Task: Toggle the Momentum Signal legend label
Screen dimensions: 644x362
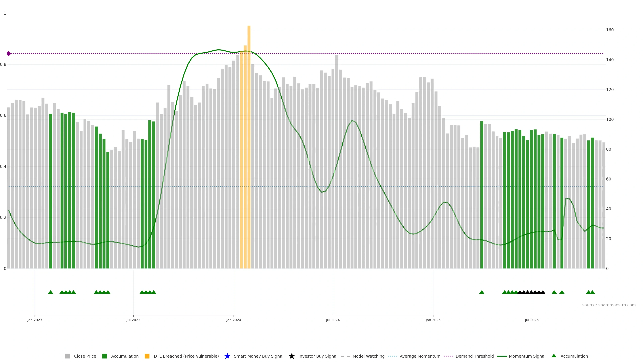Action: 527,356
